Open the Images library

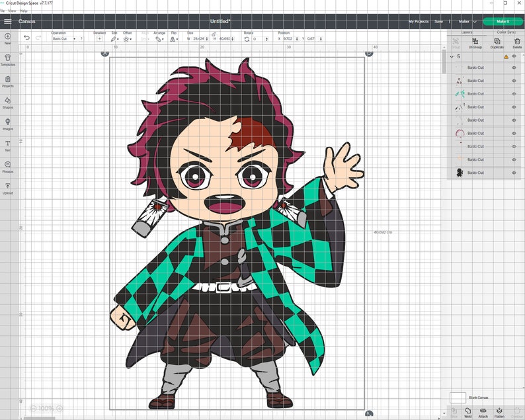coord(8,124)
